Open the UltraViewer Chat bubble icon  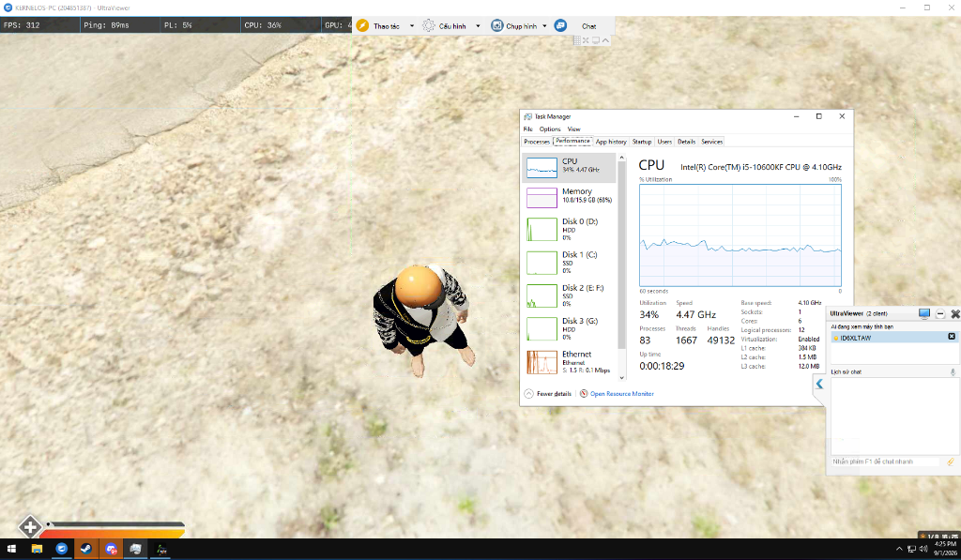tap(560, 25)
